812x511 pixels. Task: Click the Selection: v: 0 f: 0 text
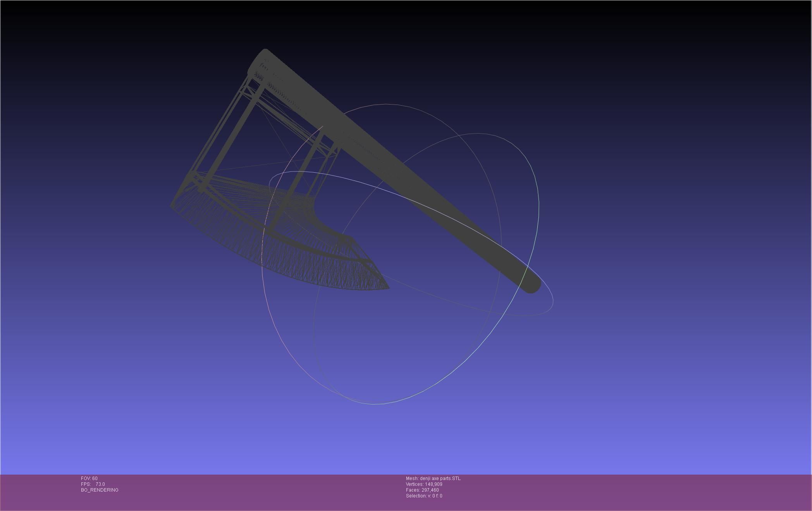(424, 496)
